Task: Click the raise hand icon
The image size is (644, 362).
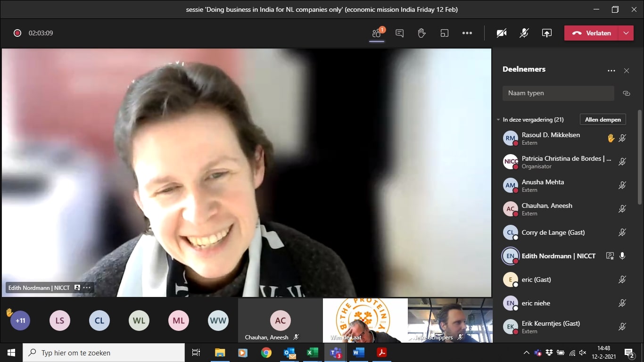Action: pyautogui.click(x=421, y=33)
